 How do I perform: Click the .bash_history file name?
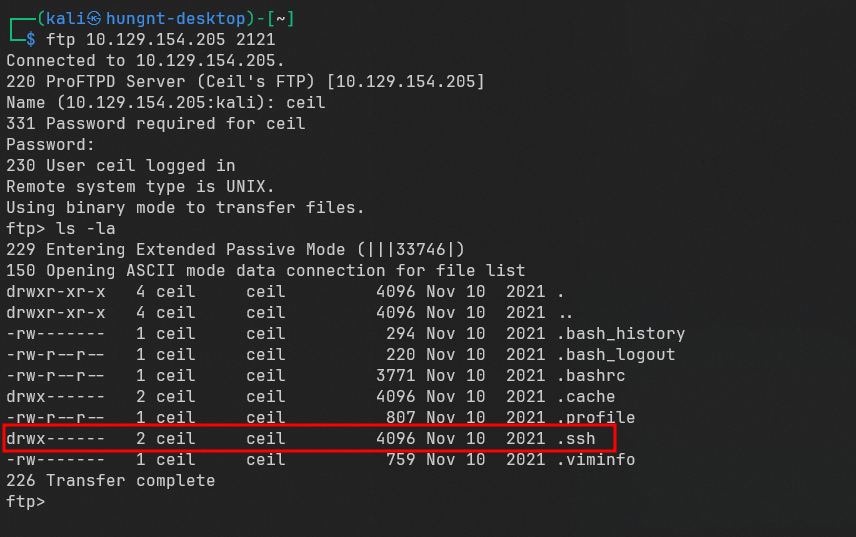(622, 333)
